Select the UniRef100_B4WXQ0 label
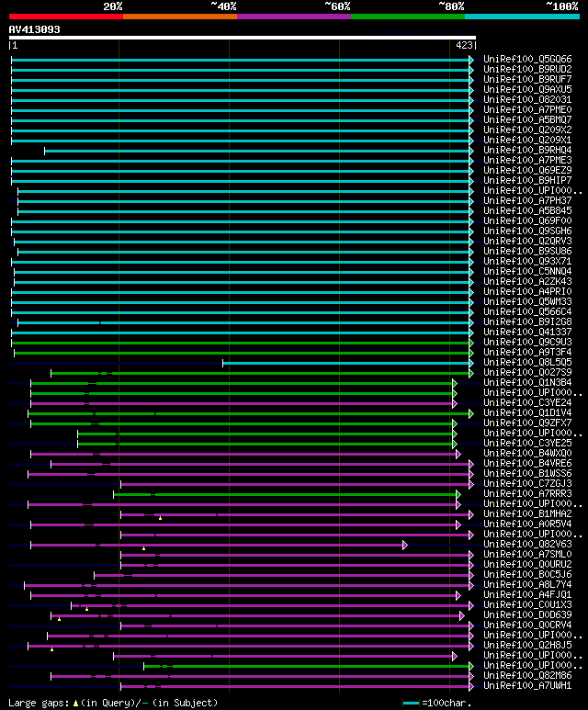The width and height of the screenshot is (588, 710). (x=527, y=453)
